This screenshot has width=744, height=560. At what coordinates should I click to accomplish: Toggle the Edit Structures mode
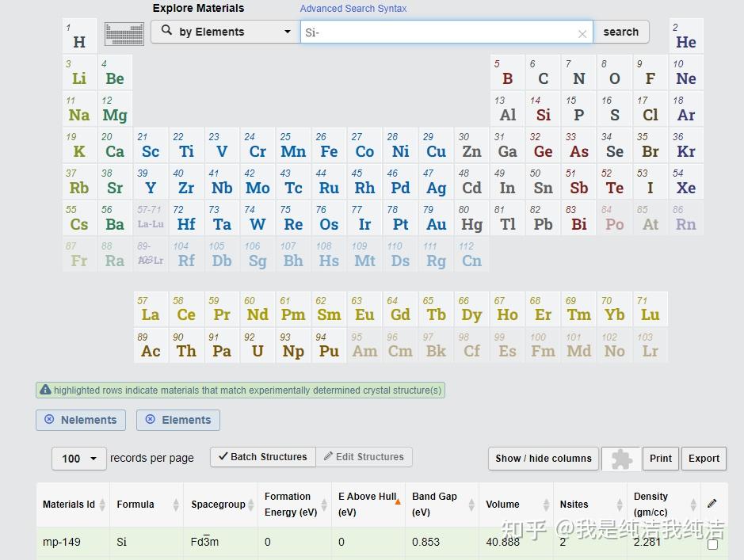coord(364,457)
